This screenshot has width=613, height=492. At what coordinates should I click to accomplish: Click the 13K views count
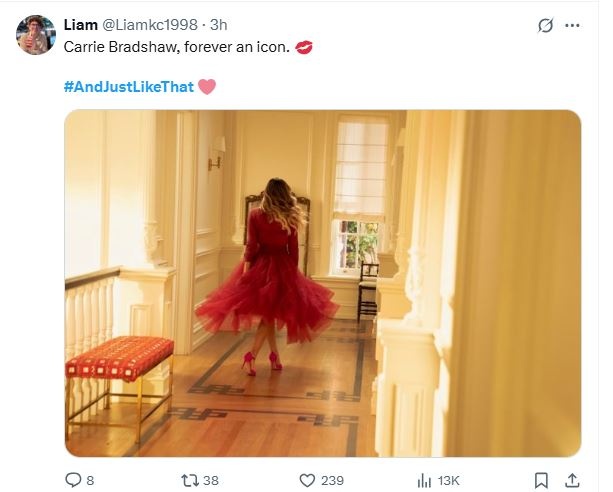449,481
